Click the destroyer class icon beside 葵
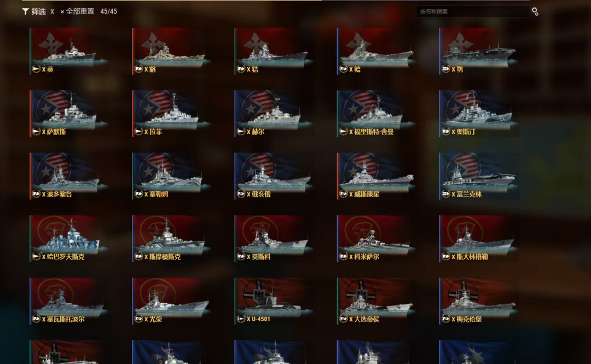Image resolution: width=591 pixels, height=364 pixels. tap(36, 69)
